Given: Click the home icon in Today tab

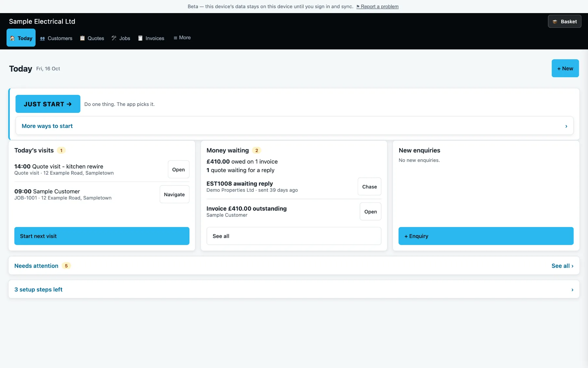Looking at the screenshot, I should pos(12,38).
